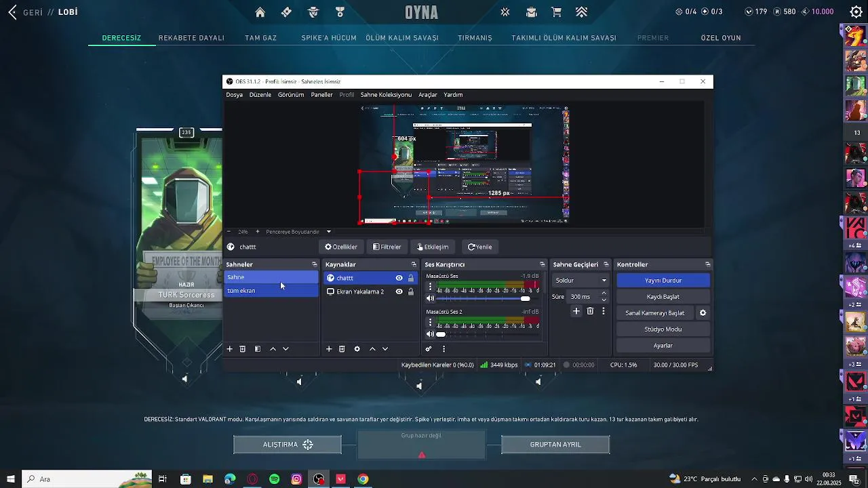Zoom out preview with minus icon
The height and width of the screenshot is (488, 868).
tap(229, 232)
